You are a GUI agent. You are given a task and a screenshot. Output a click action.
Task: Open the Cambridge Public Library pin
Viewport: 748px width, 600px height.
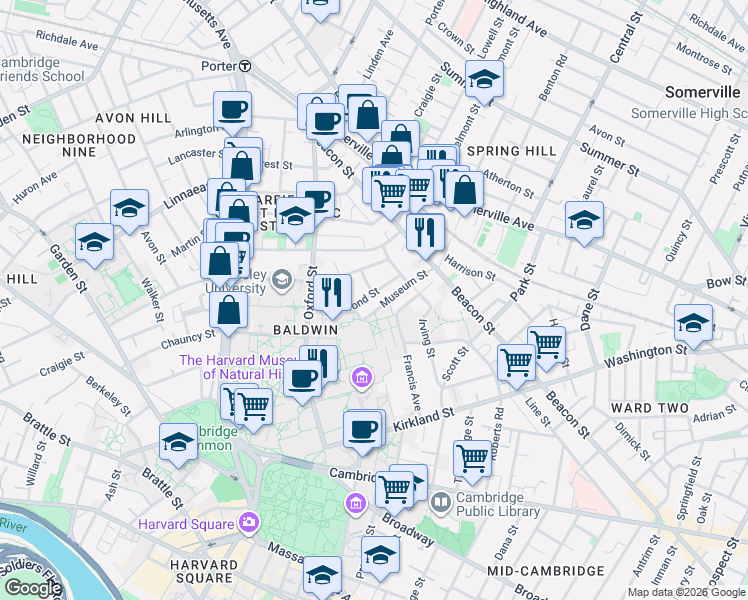pos(441,504)
